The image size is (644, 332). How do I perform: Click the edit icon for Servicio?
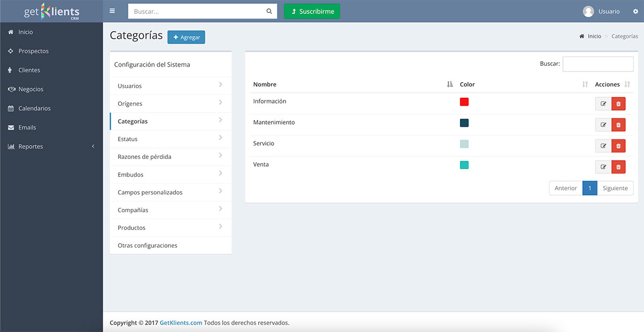coord(603,146)
